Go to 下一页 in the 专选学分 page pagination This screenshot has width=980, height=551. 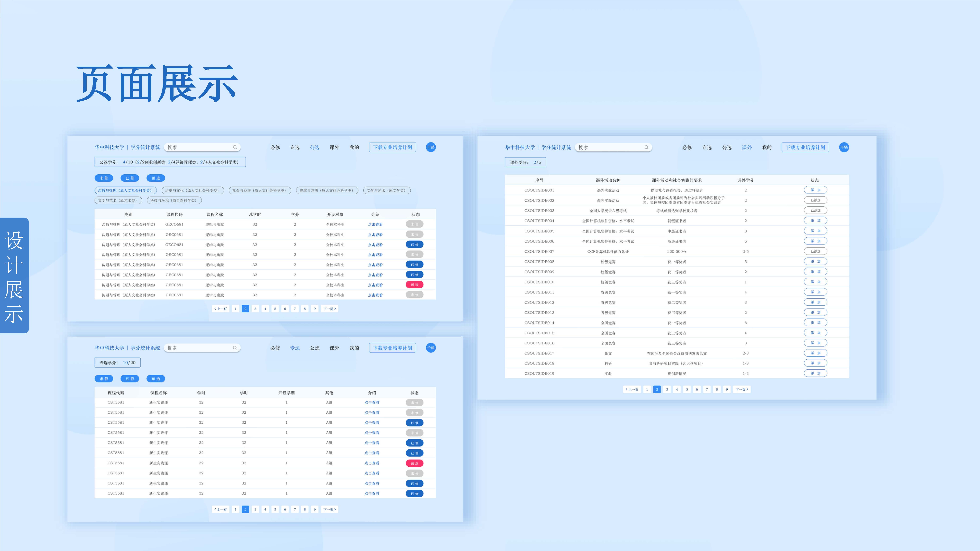click(330, 509)
